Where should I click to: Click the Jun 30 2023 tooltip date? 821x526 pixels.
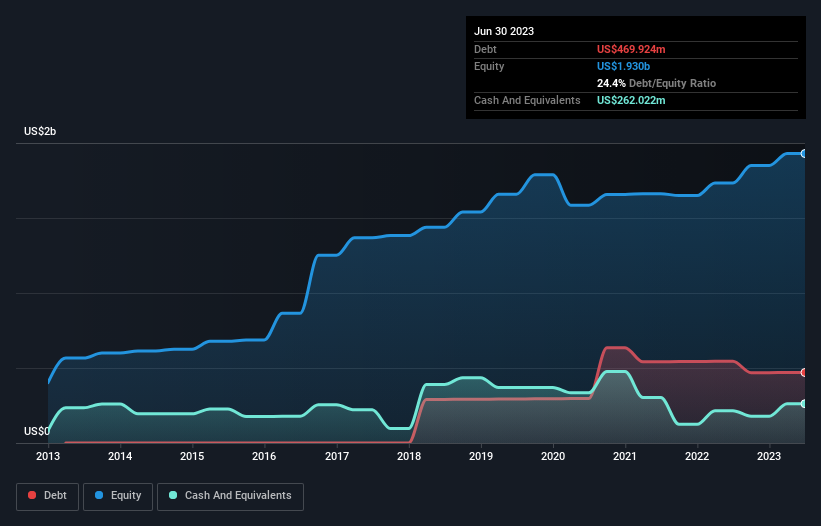(x=504, y=31)
